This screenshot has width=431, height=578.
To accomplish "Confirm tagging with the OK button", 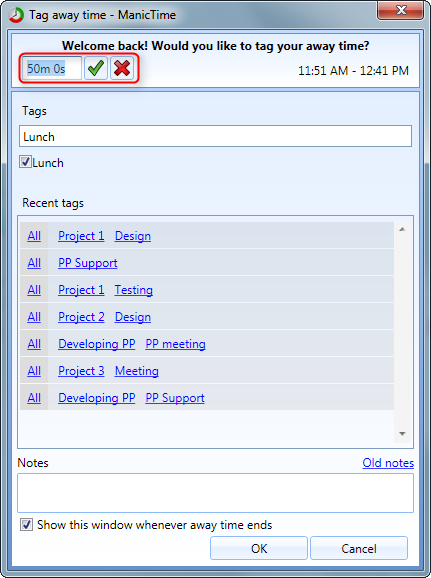I will point(259,549).
